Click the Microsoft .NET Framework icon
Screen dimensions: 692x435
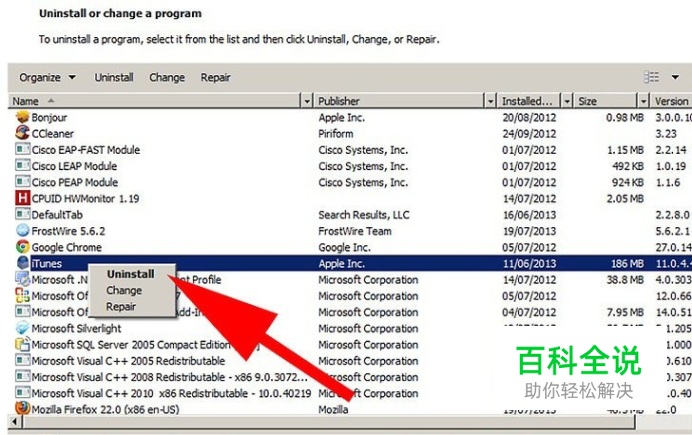click(22, 279)
